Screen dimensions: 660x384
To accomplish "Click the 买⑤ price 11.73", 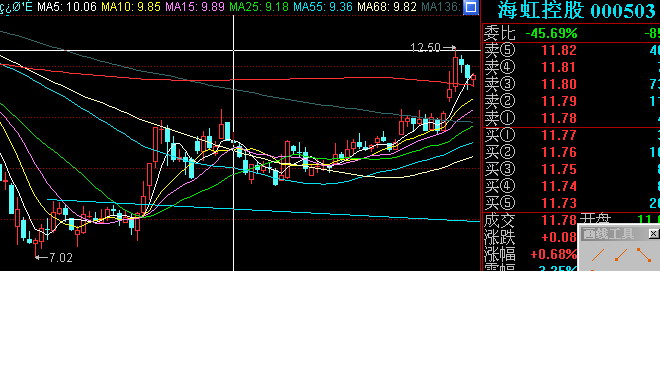I will coord(559,203).
